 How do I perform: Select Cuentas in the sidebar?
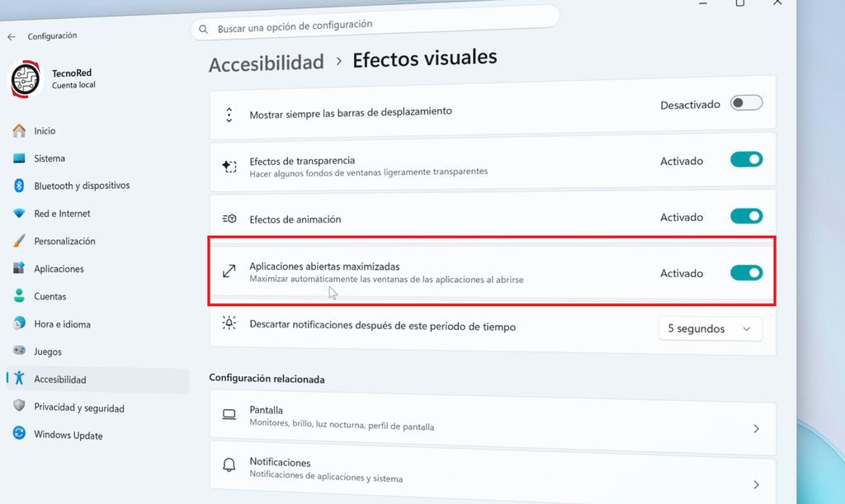(50, 296)
